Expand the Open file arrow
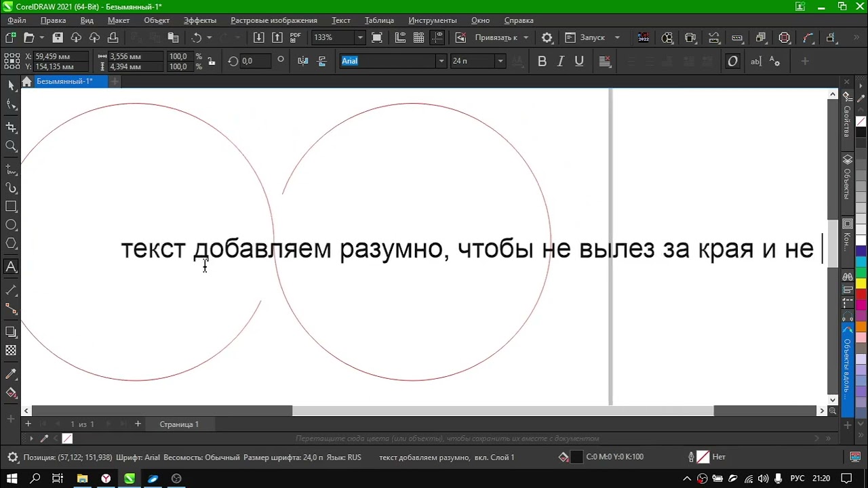868x488 pixels. (42, 38)
